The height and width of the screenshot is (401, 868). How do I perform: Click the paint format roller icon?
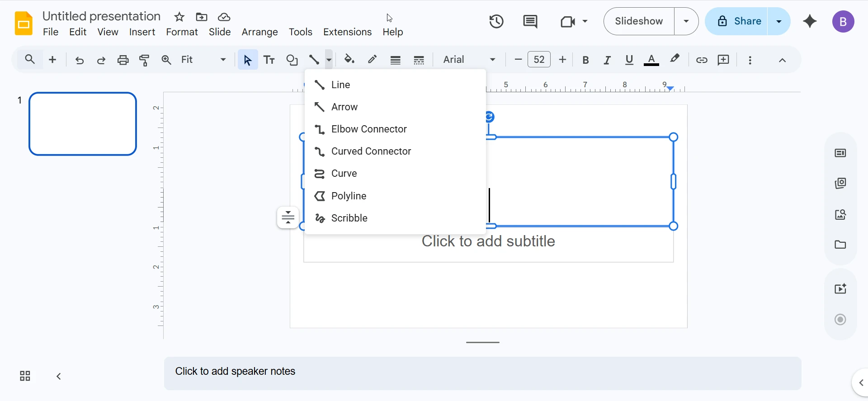click(x=145, y=60)
